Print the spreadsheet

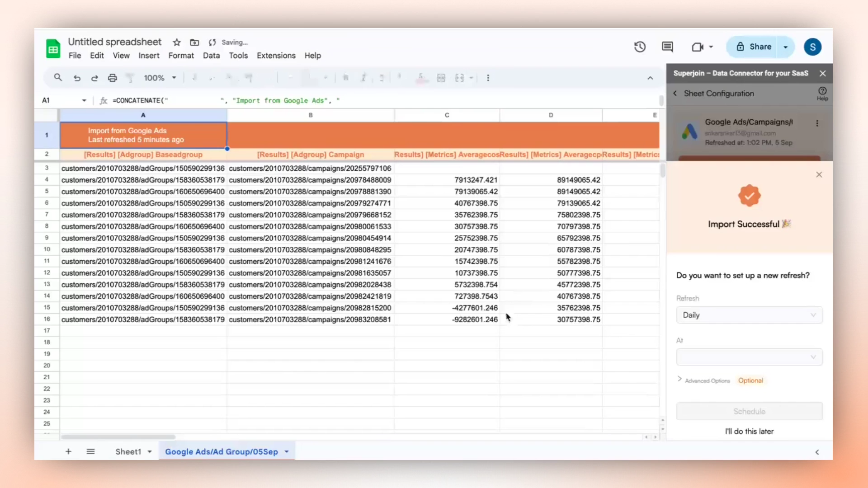113,78
